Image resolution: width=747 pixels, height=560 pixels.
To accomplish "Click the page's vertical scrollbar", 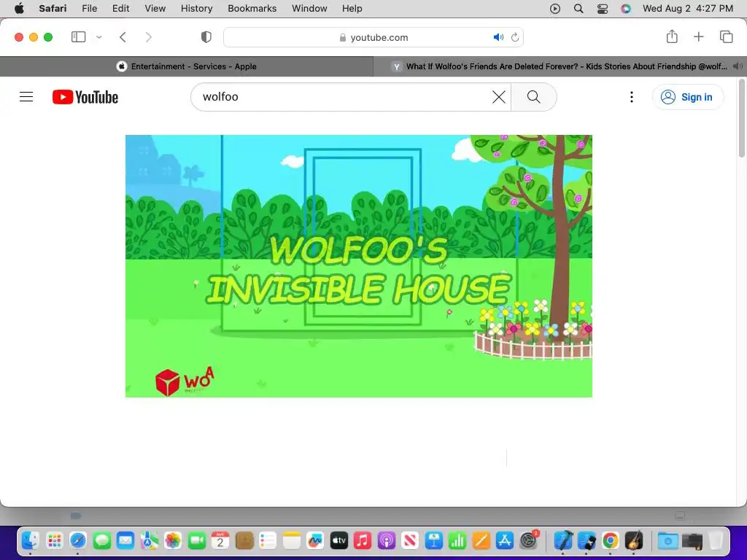I will click(x=742, y=118).
